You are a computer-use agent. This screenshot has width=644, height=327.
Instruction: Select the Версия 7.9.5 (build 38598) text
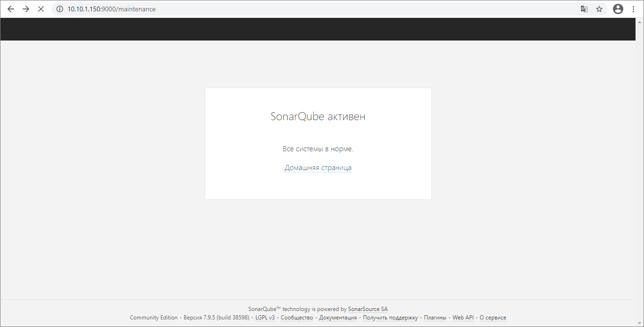click(217, 318)
